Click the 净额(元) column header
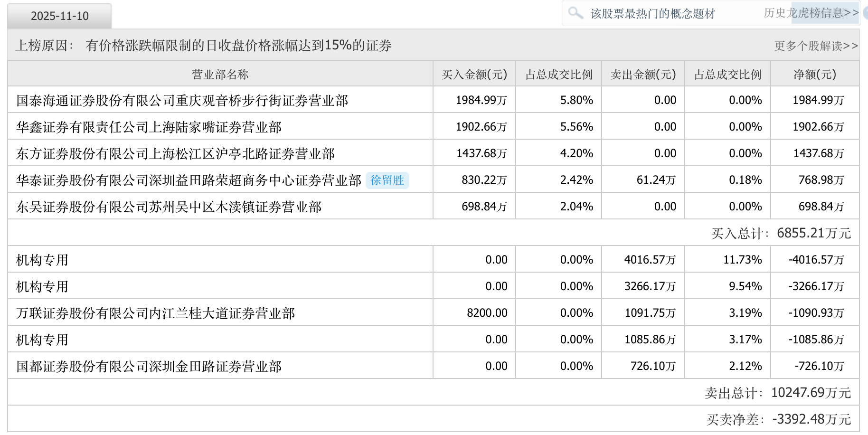 [814, 74]
